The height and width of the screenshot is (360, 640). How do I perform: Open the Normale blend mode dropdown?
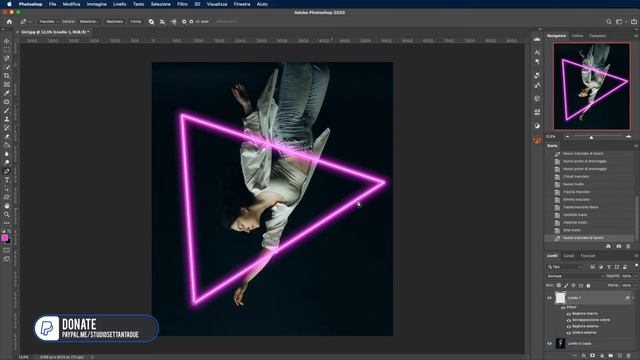click(x=575, y=276)
